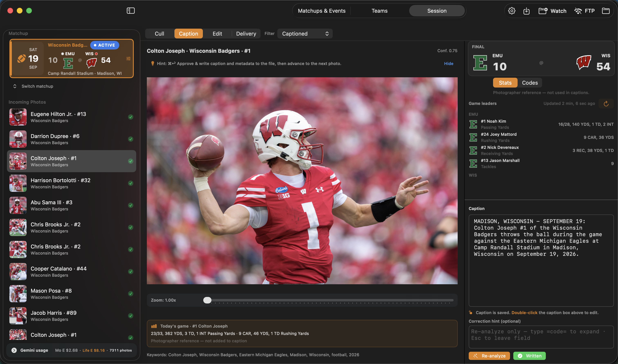
Task: Click the Wisconsin Badgers matchup card
Action: [x=72, y=59]
